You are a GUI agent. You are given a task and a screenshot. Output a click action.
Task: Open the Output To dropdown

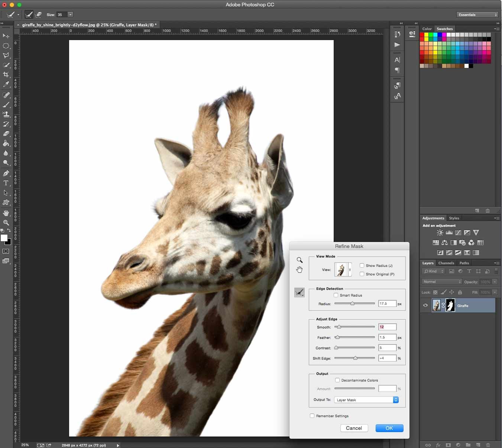[366, 400]
